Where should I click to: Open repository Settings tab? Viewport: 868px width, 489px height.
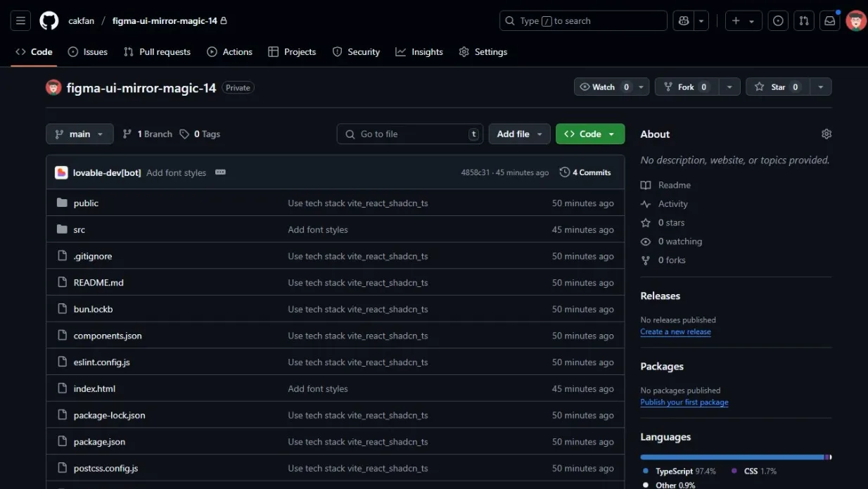[x=483, y=52]
